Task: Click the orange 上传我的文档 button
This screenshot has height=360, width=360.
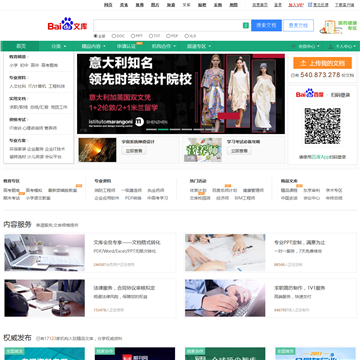Action: [322, 63]
